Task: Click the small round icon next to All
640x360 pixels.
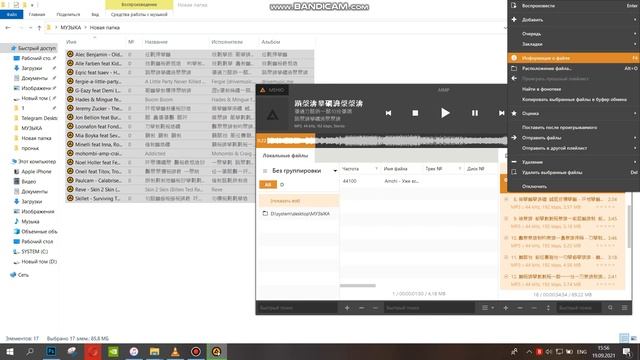Action: coord(282,185)
